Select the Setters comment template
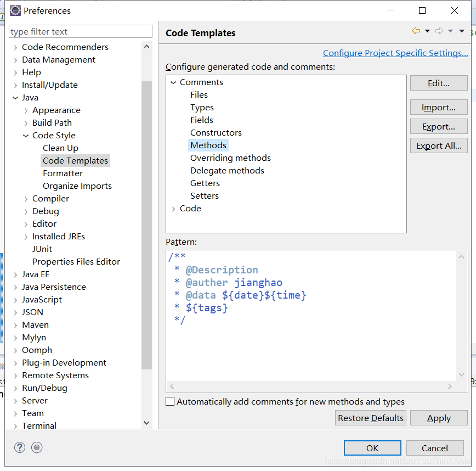Screen dimensions: 476x471 205,195
